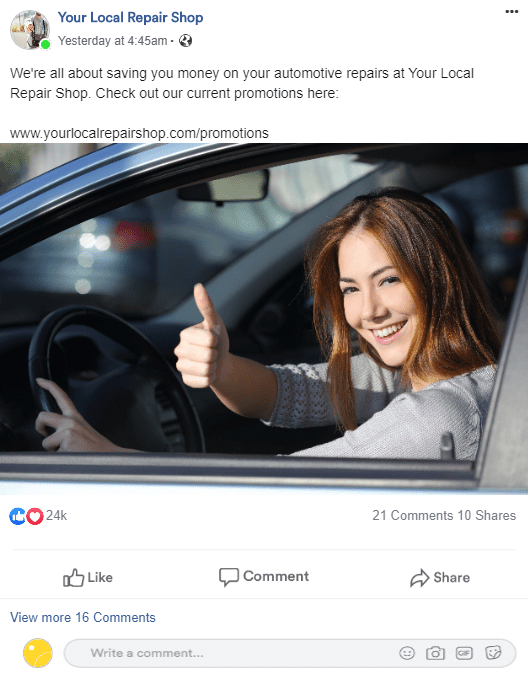The image size is (529, 677).
Task: Click the public globe privacy icon
Action: (x=185, y=41)
